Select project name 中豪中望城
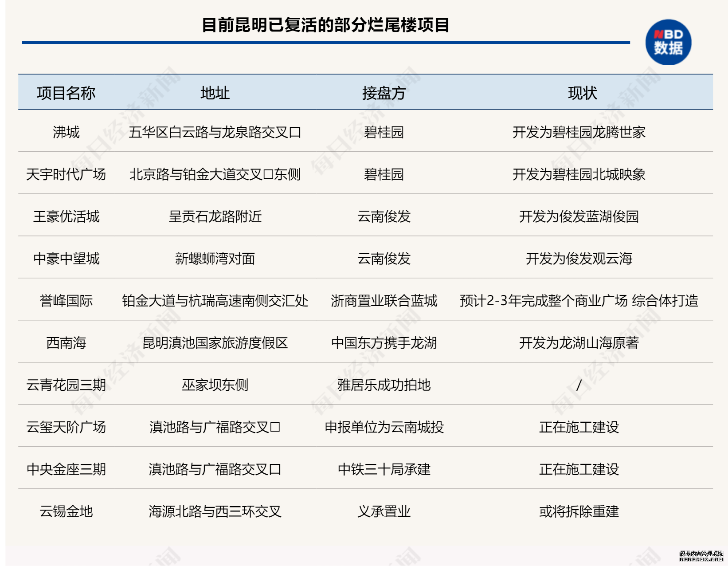The height and width of the screenshot is (566, 728). coord(66,259)
